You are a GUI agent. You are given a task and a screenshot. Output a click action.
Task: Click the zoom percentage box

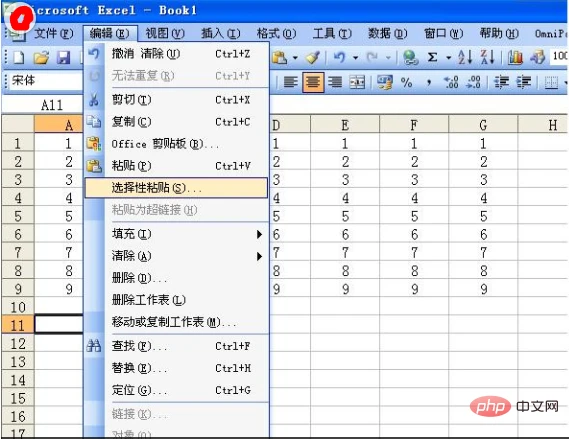point(559,56)
